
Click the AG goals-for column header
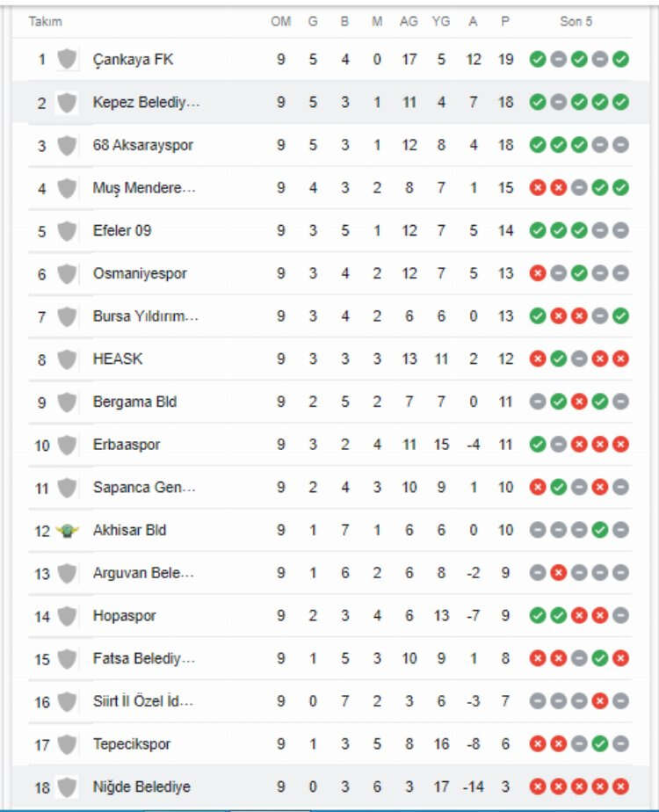409,21
